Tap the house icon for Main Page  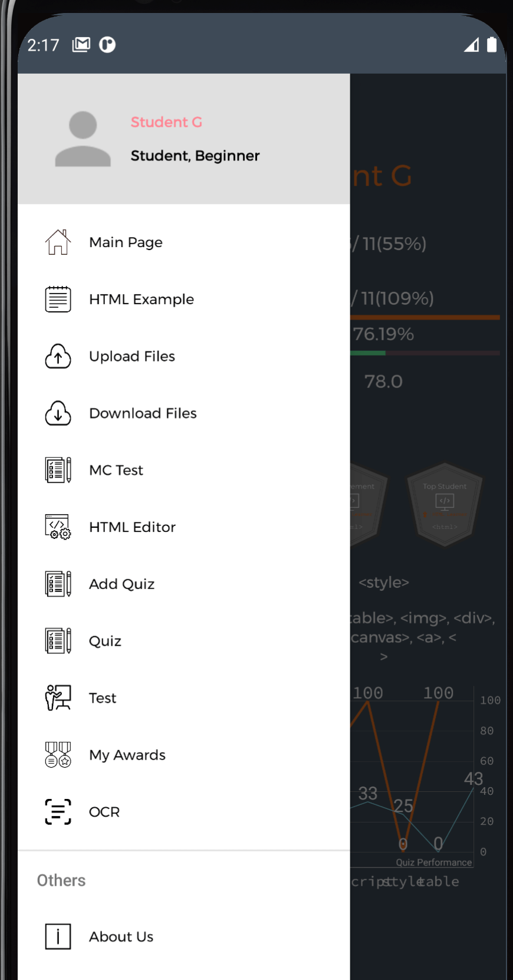58,242
